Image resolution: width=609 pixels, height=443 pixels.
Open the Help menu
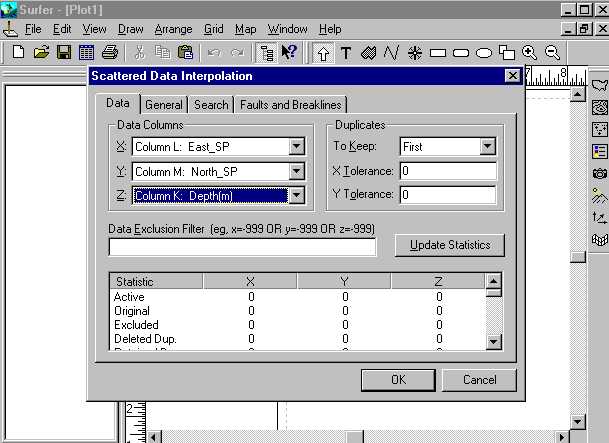pos(330,29)
